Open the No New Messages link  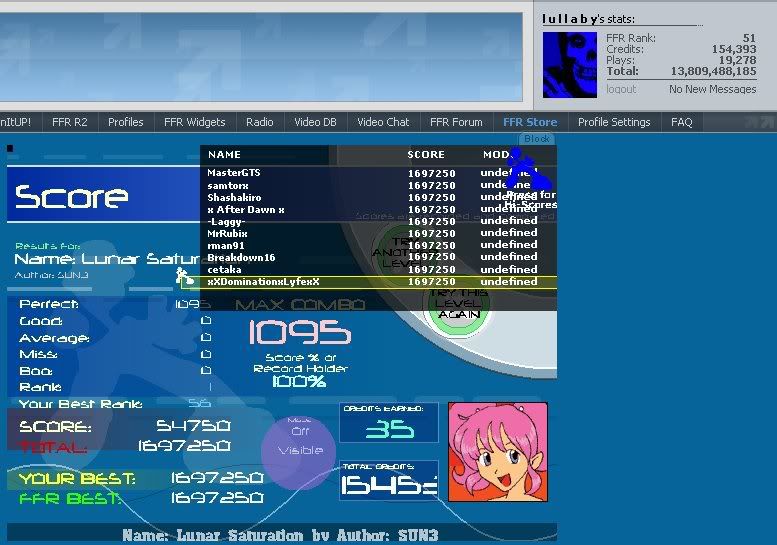tap(712, 89)
